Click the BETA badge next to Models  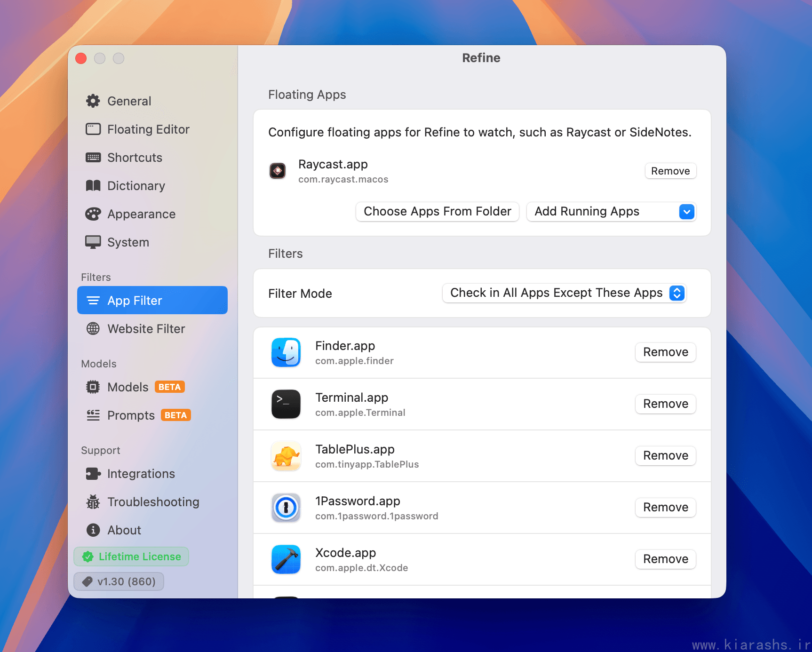click(169, 387)
